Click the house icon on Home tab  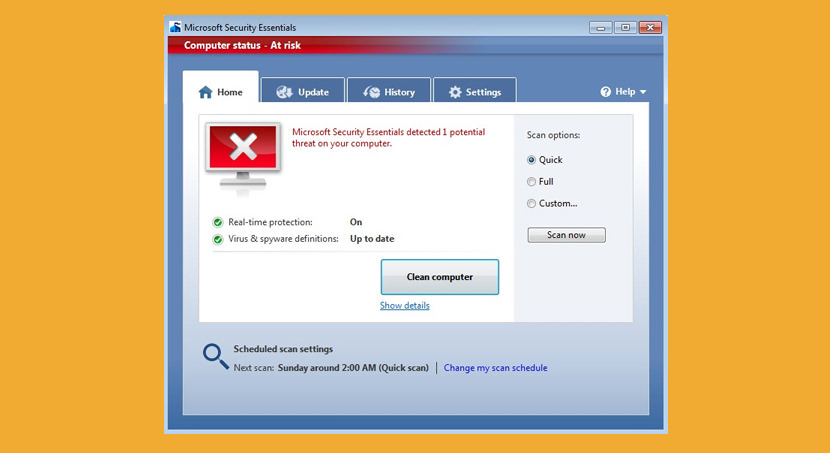205,92
